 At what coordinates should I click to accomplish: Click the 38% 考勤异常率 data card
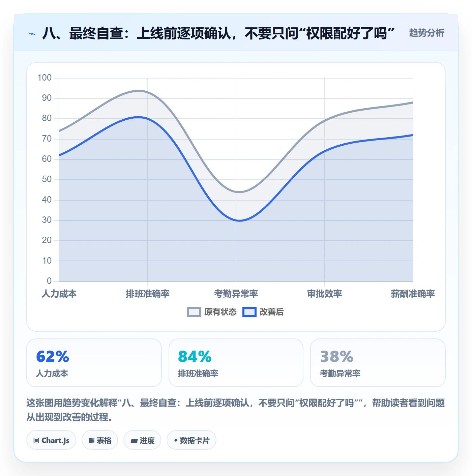click(x=378, y=363)
